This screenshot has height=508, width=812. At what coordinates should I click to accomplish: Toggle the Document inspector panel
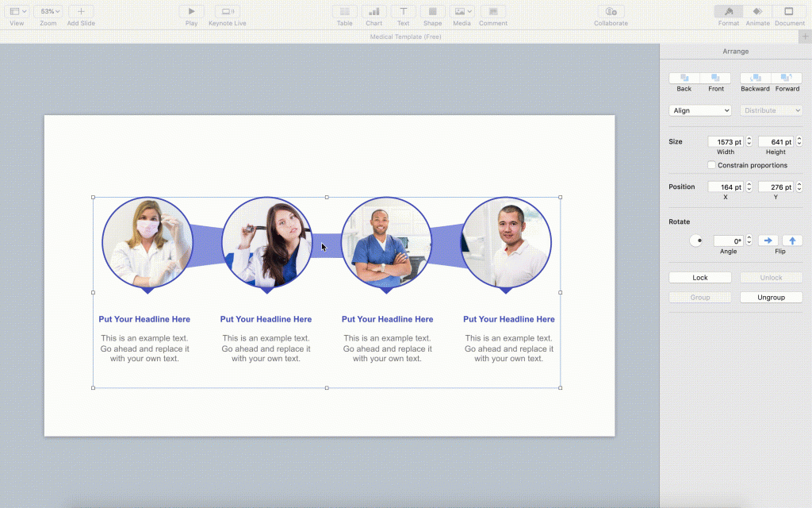coord(789,12)
